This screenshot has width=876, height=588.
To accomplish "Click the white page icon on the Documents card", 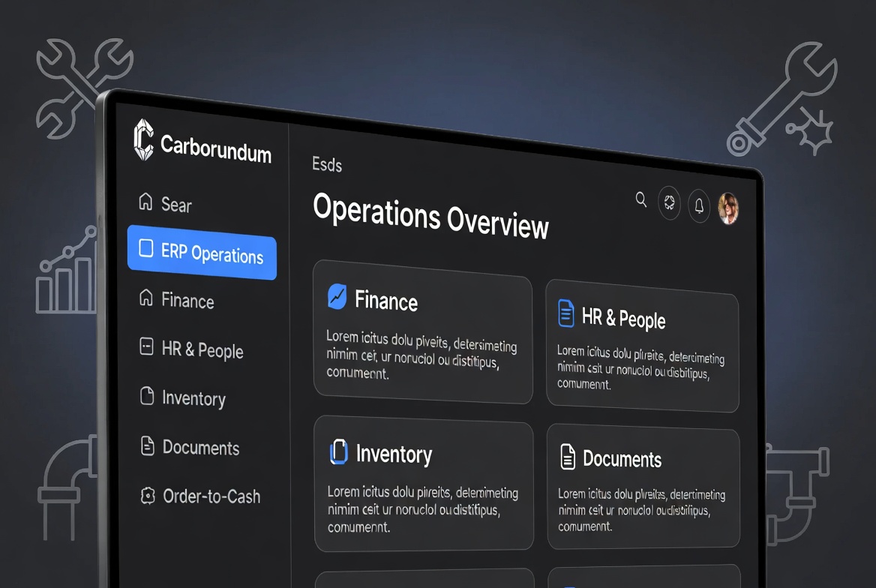I will (568, 457).
